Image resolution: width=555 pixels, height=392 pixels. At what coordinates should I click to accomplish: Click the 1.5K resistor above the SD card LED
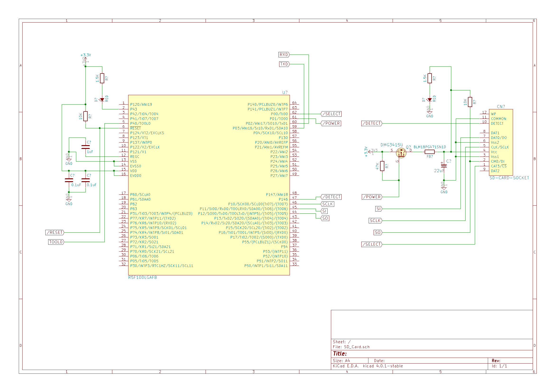pyautogui.click(x=430, y=78)
